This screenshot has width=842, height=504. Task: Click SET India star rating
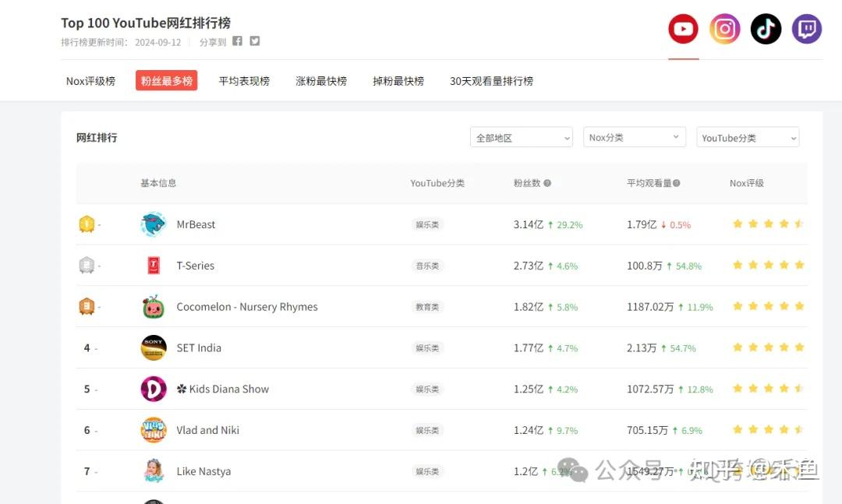click(x=768, y=347)
